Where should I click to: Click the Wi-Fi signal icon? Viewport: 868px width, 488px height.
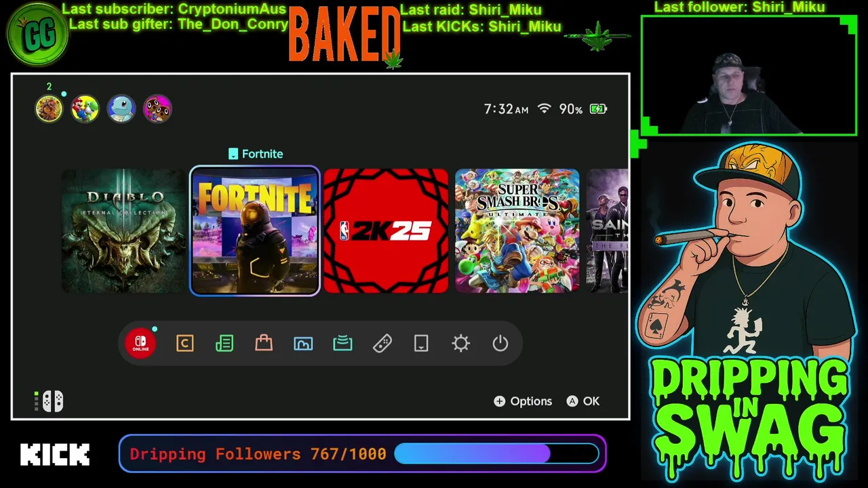(x=544, y=108)
